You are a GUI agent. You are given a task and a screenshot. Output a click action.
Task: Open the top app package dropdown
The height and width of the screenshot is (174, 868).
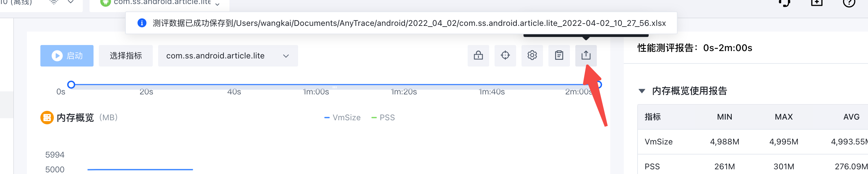point(217,4)
